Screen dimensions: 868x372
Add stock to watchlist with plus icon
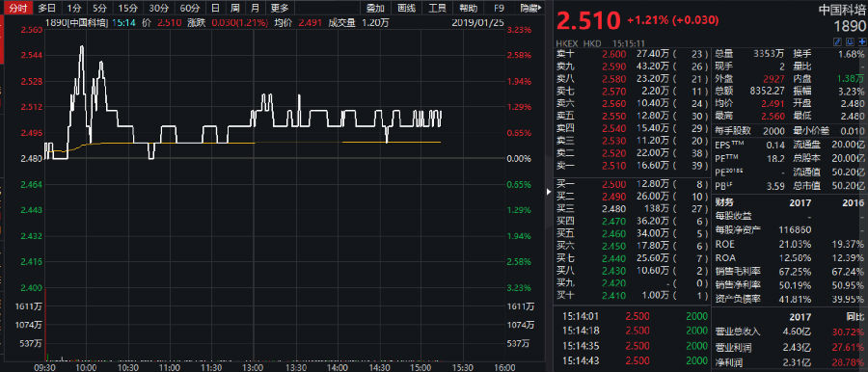click(862, 42)
